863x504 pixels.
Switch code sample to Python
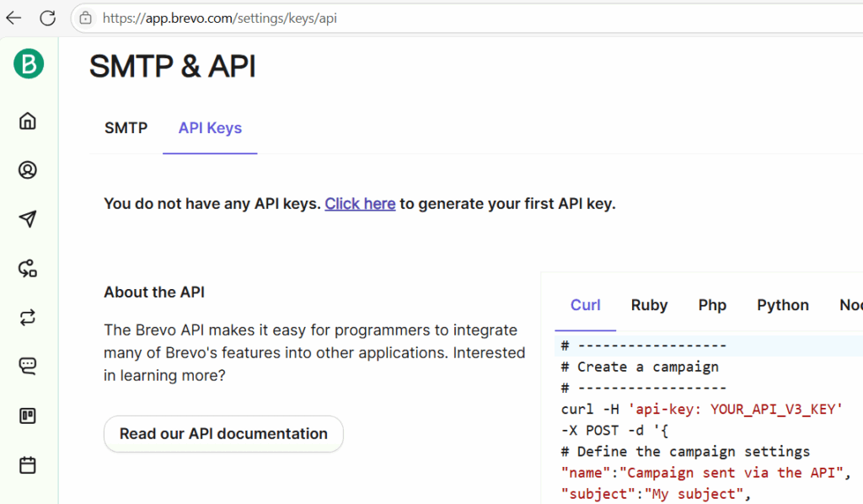pos(783,305)
